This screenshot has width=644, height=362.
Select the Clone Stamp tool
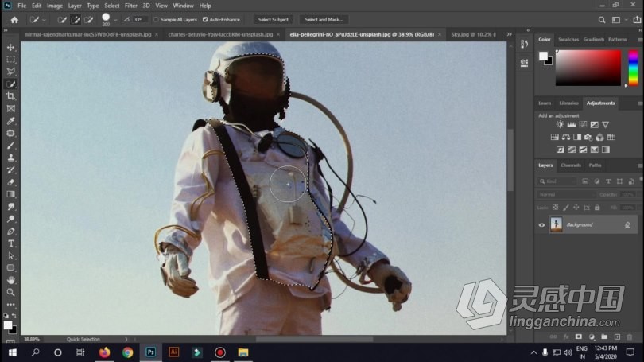tap(11, 158)
